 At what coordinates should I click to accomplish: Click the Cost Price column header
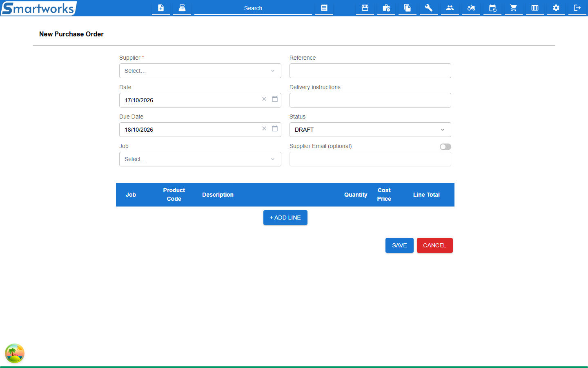coord(384,195)
